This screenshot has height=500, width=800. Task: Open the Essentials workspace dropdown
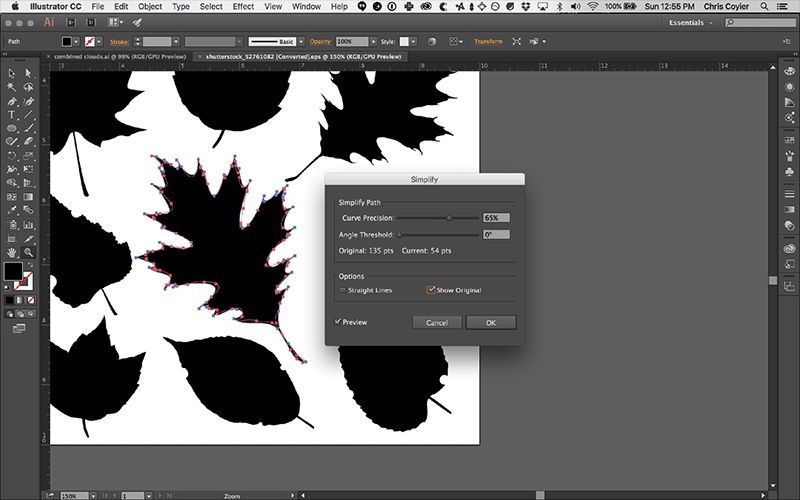click(x=692, y=21)
